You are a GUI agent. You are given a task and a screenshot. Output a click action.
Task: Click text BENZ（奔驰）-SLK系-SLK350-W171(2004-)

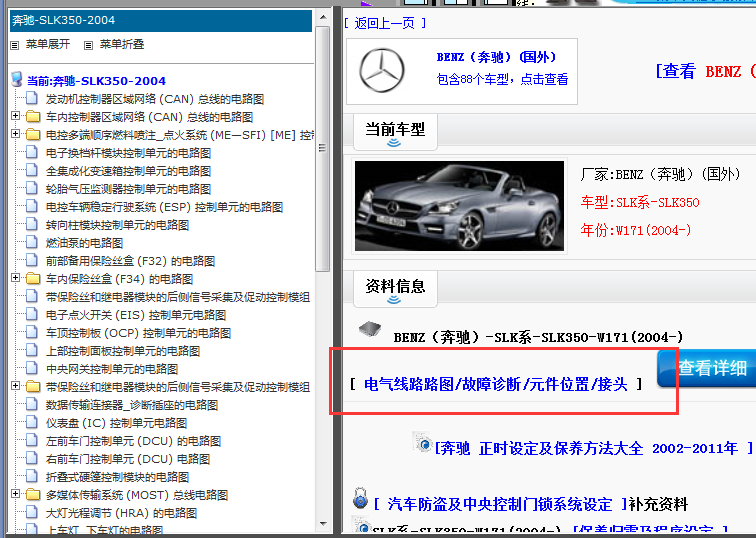click(x=538, y=337)
